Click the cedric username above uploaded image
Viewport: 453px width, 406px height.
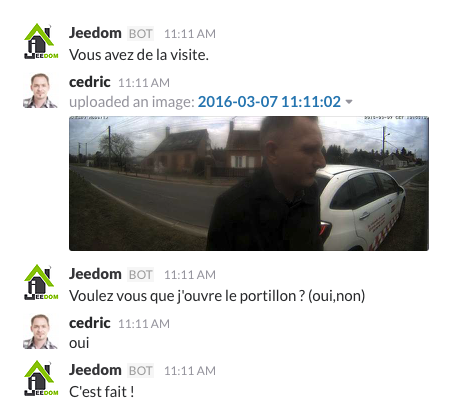90,82
